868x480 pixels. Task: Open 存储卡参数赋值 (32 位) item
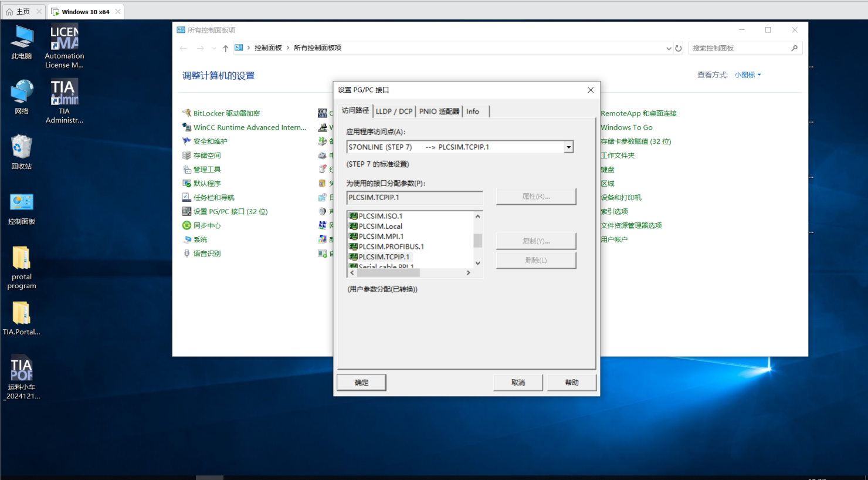[636, 141]
